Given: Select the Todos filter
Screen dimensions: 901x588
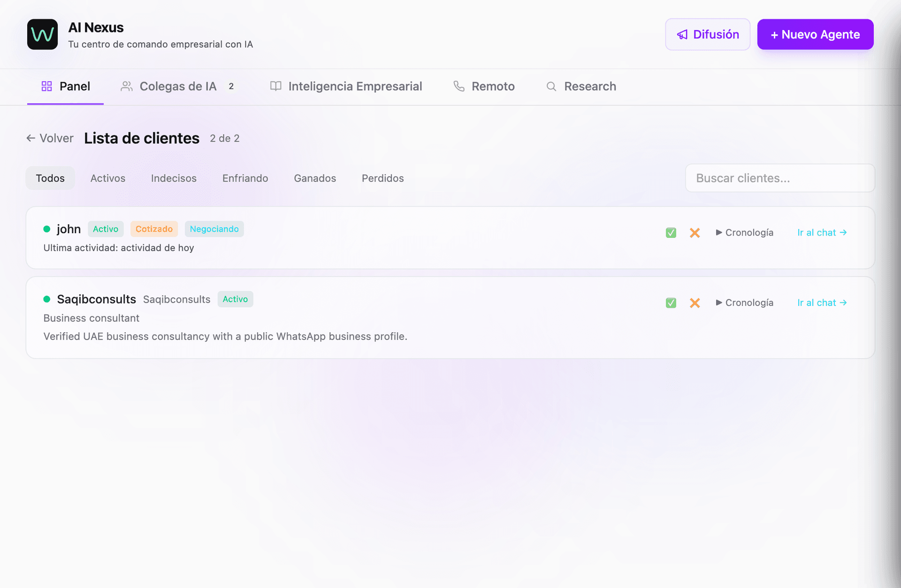Looking at the screenshot, I should (50, 178).
